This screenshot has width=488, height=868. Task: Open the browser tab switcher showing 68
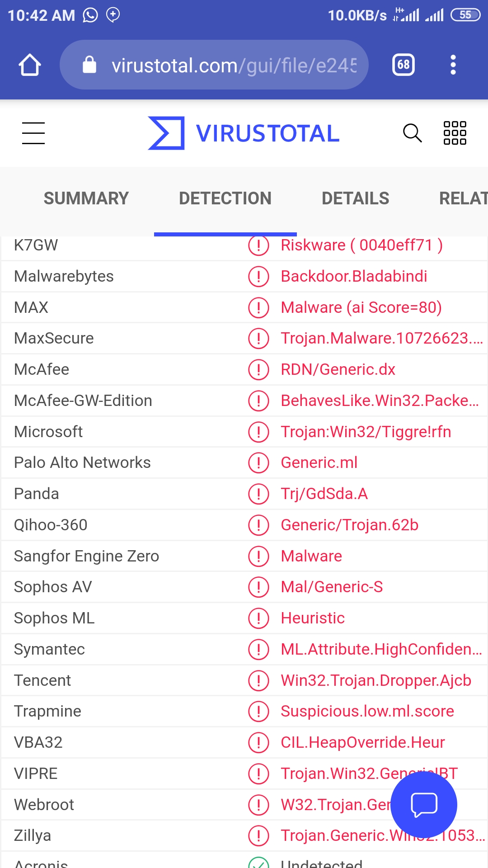pos(403,65)
